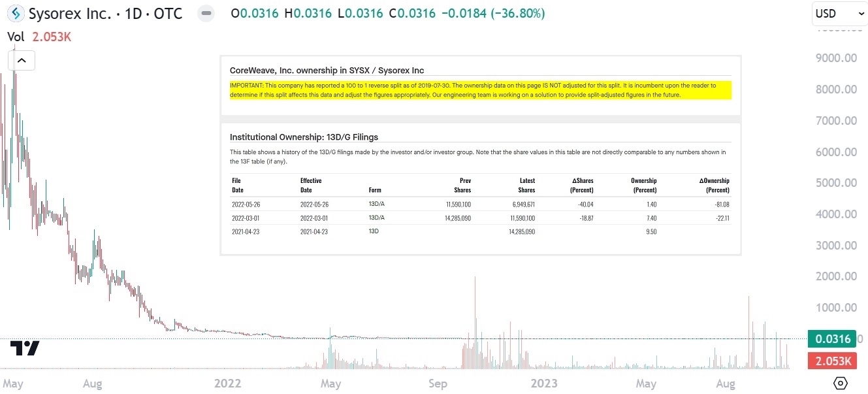Click the Institutional Ownership: 13D/G Filings heading
The width and height of the screenshot is (868, 394).
pos(304,137)
